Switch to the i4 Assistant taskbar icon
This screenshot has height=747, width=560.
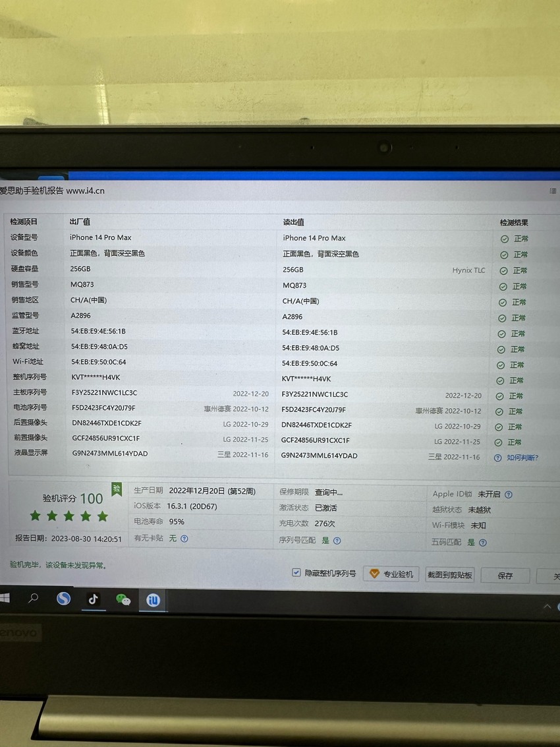pyautogui.click(x=153, y=600)
